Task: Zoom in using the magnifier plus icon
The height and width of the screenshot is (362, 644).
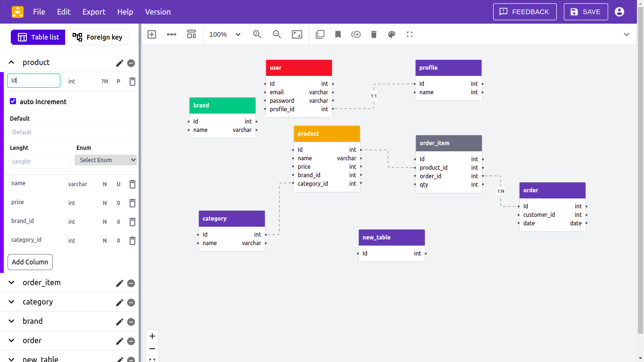Action: (x=257, y=34)
